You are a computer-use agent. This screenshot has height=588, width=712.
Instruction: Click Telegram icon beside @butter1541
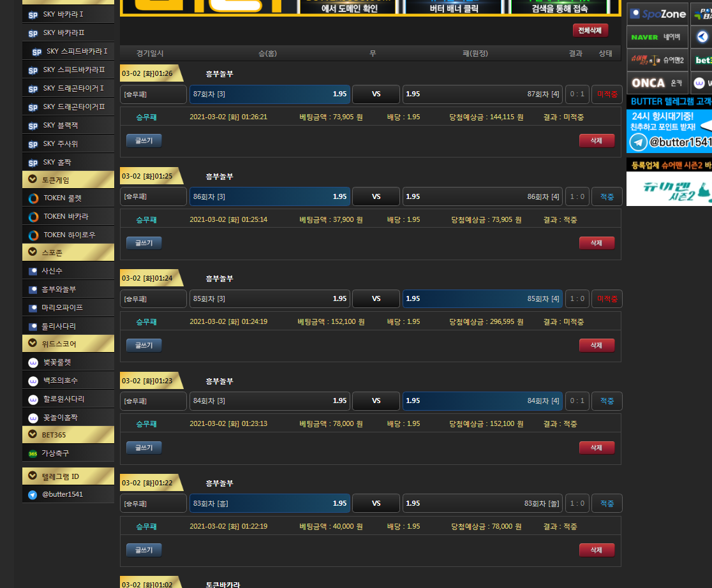point(33,495)
